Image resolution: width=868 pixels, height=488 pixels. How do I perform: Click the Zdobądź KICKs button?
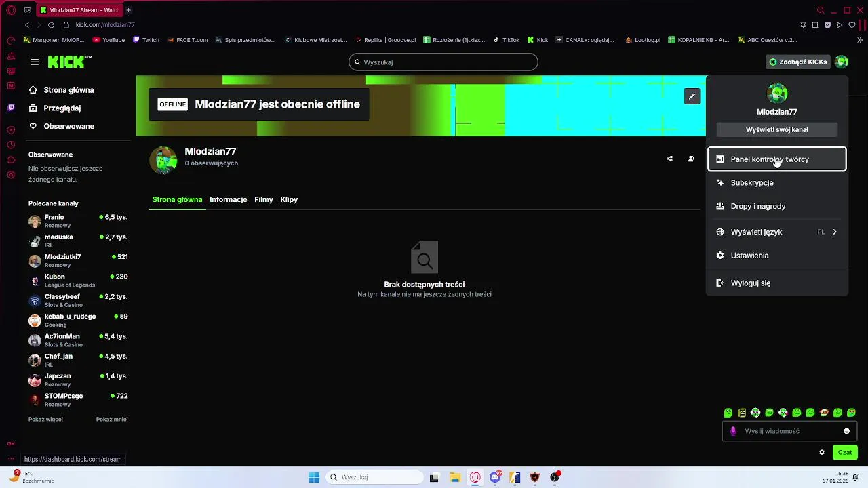point(797,62)
